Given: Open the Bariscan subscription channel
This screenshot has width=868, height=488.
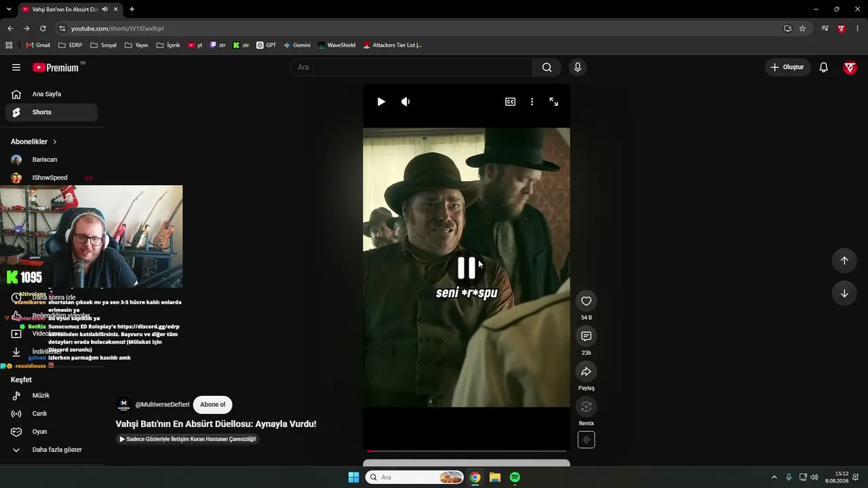Looking at the screenshot, I should point(52,159).
